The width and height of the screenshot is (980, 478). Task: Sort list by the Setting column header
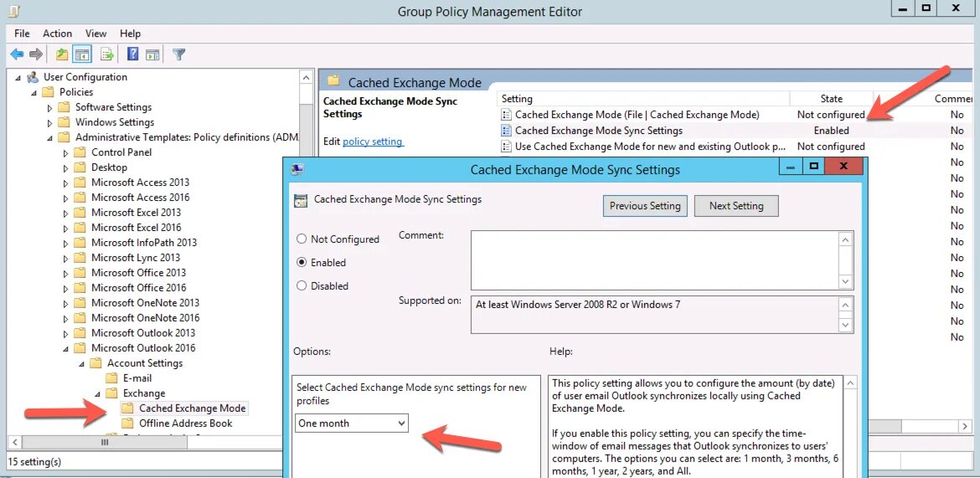coord(644,99)
